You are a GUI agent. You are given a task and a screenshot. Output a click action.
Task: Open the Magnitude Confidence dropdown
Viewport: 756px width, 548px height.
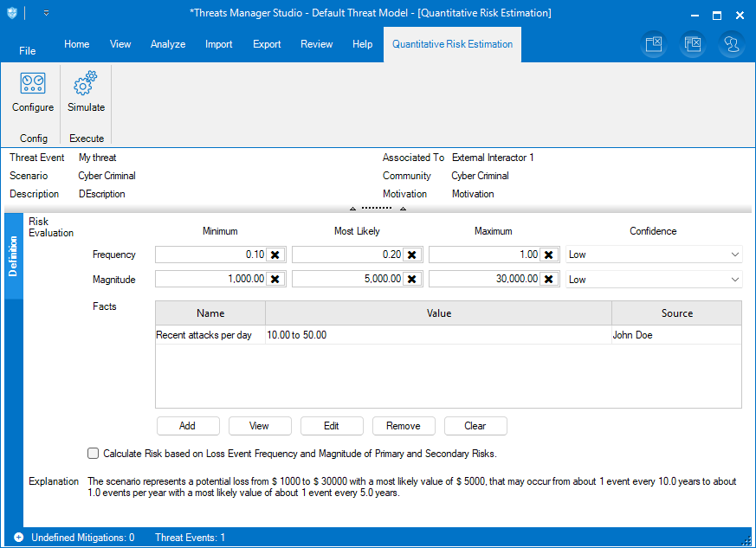click(734, 280)
